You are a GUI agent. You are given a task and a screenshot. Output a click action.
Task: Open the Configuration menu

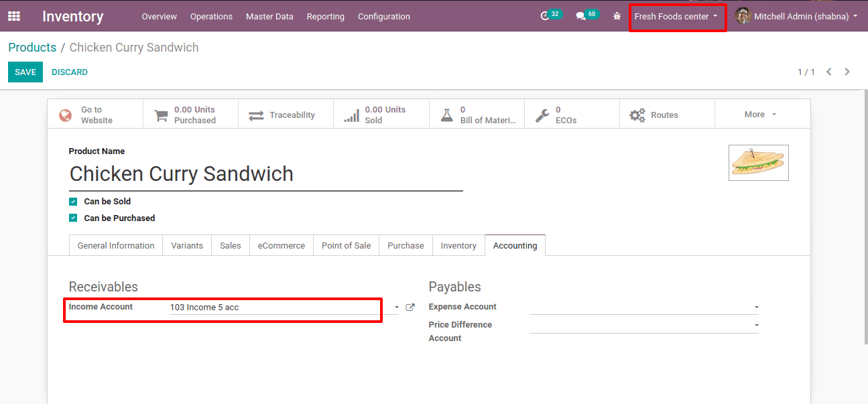[384, 16]
